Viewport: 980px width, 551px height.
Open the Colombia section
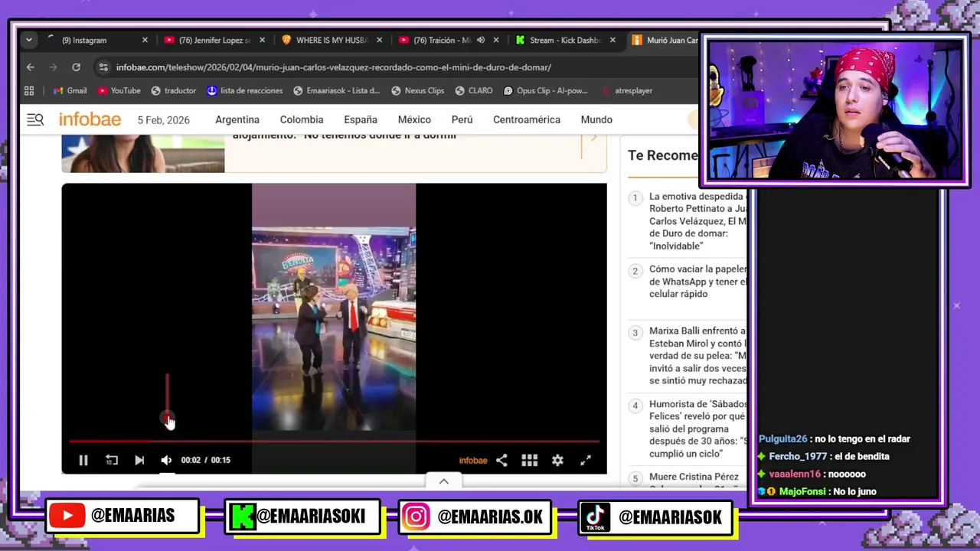(302, 120)
